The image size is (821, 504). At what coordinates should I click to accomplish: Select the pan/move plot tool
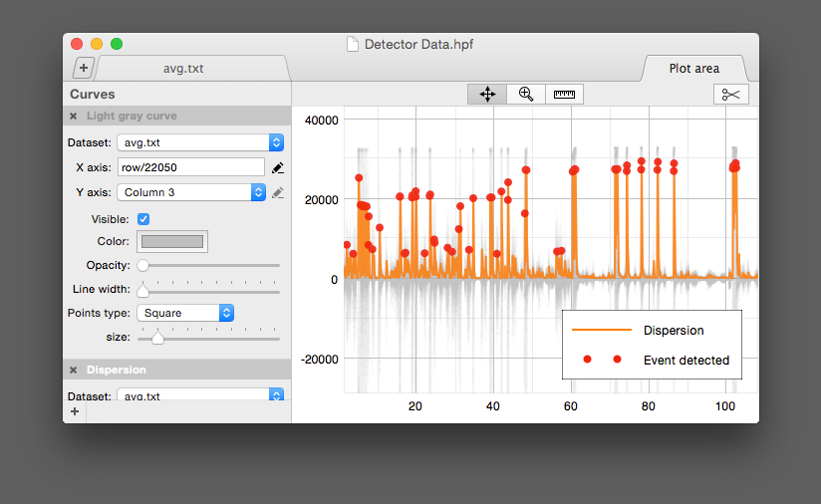pos(487,95)
